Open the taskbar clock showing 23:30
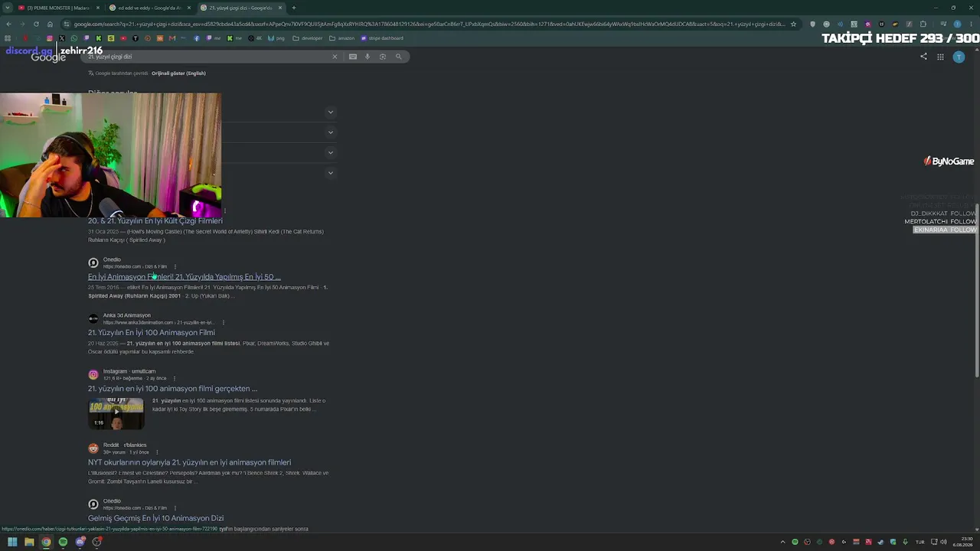This screenshot has height=551, width=980. [962, 542]
